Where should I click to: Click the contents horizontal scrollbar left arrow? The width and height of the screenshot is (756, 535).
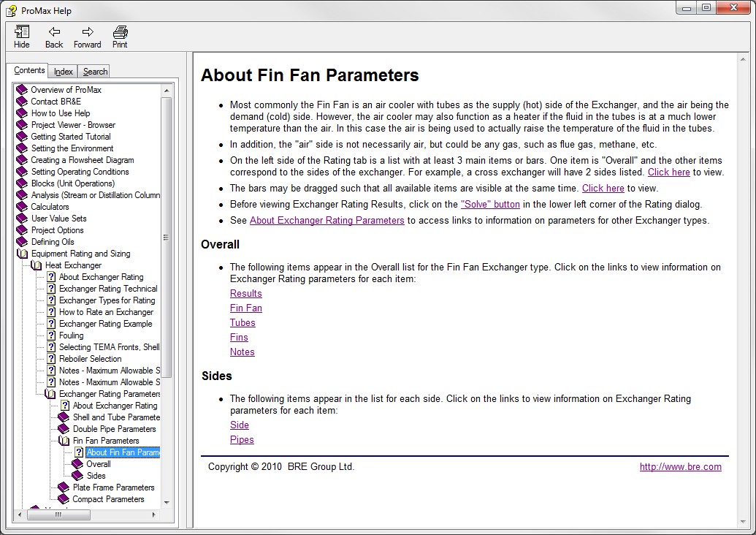tap(19, 515)
